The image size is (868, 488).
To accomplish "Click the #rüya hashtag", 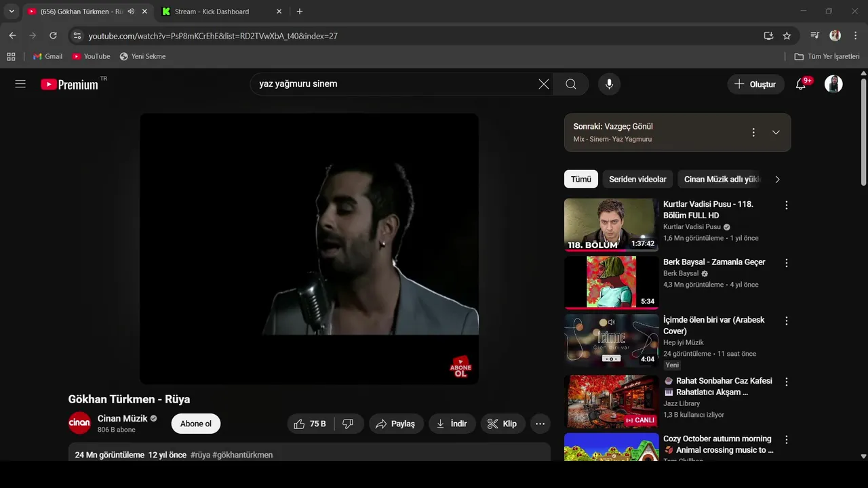I will click(x=200, y=455).
